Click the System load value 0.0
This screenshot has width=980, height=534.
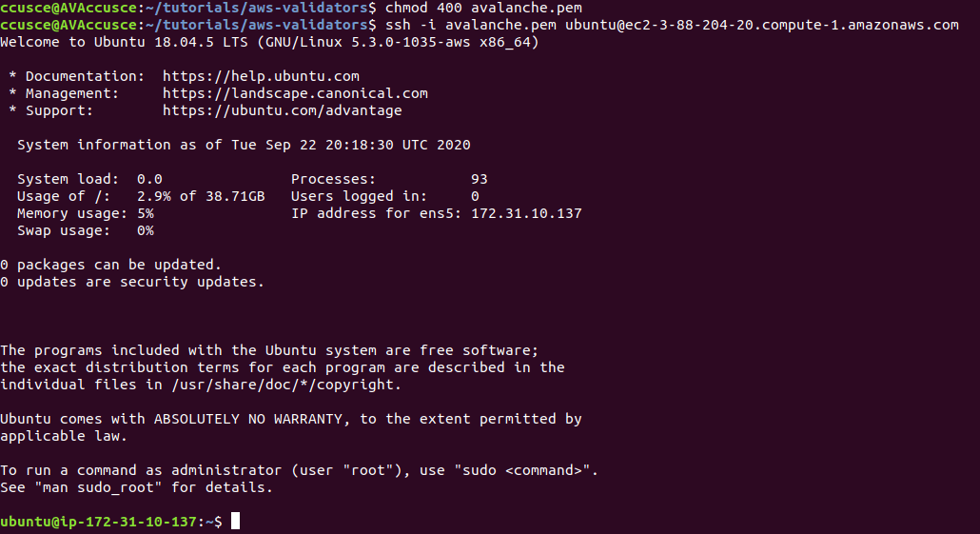149,179
